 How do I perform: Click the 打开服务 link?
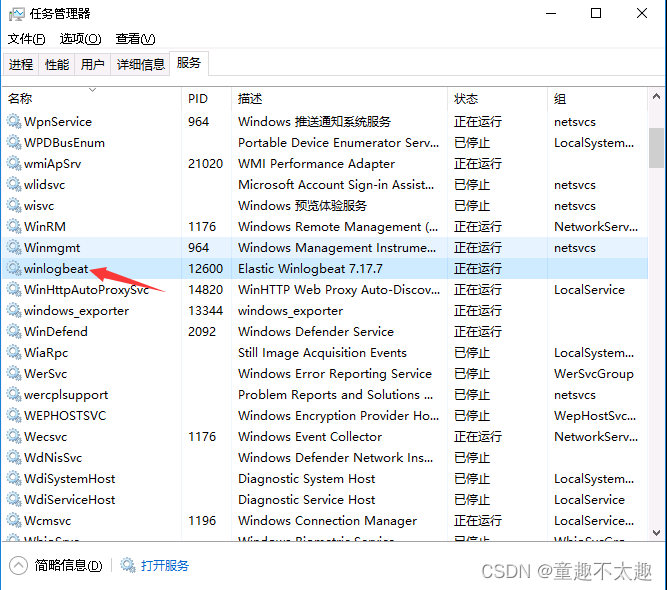pyautogui.click(x=165, y=566)
